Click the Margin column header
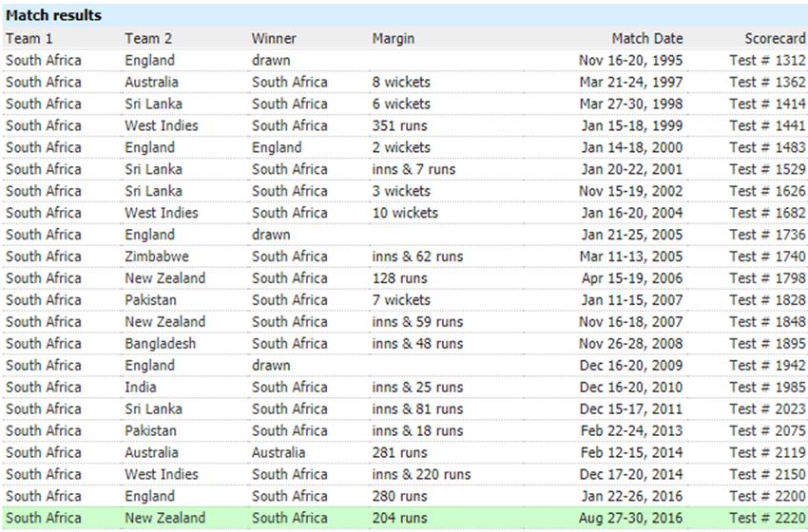 tap(394, 39)
